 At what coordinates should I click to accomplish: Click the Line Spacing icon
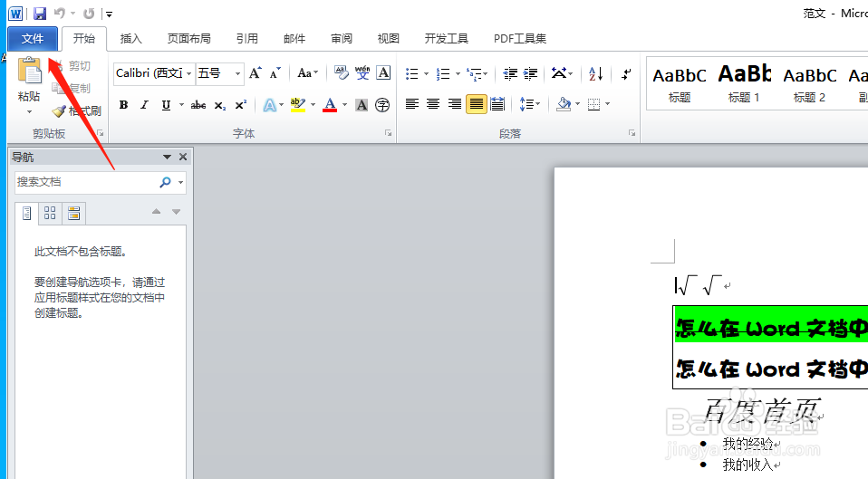[x=526, y=104]
